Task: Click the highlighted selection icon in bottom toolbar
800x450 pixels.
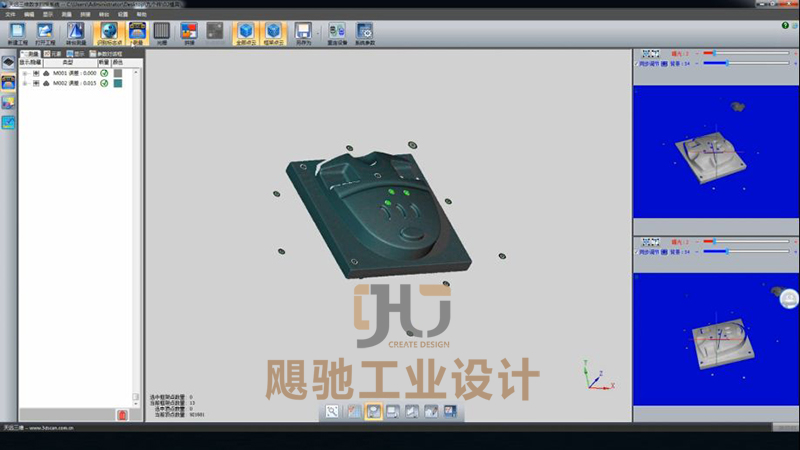Action: 373,411
